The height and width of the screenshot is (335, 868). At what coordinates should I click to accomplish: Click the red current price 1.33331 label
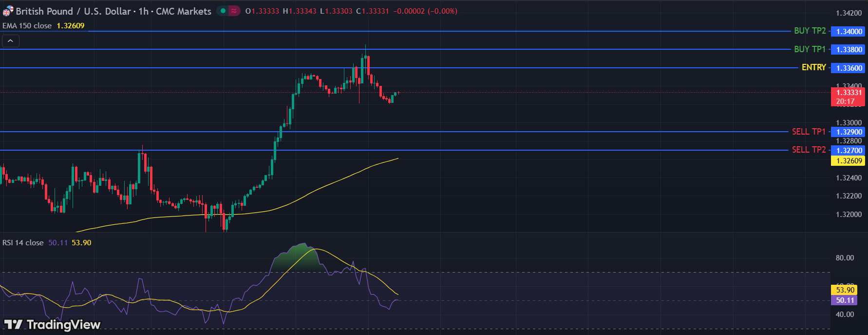pos(848,93)
